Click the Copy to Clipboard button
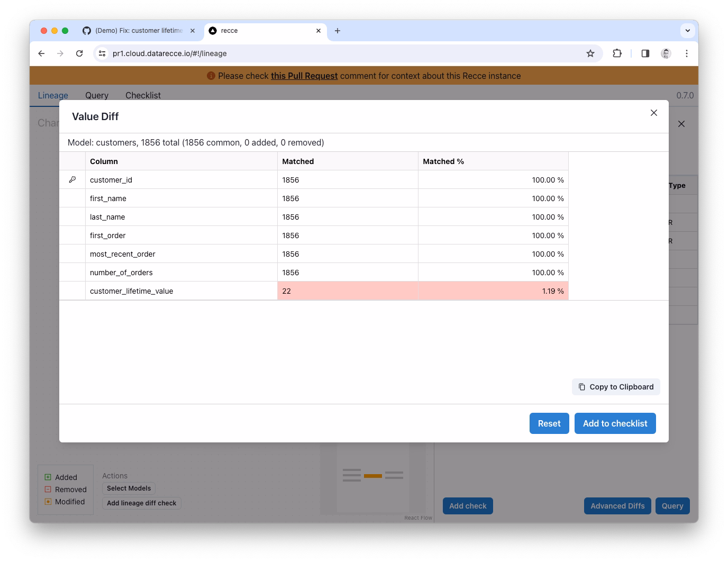 click(616, 387)
